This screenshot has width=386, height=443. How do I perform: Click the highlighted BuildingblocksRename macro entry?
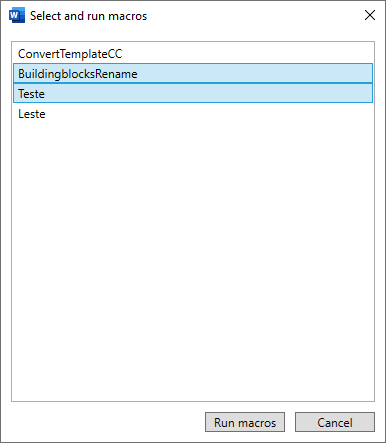point(193,73)
